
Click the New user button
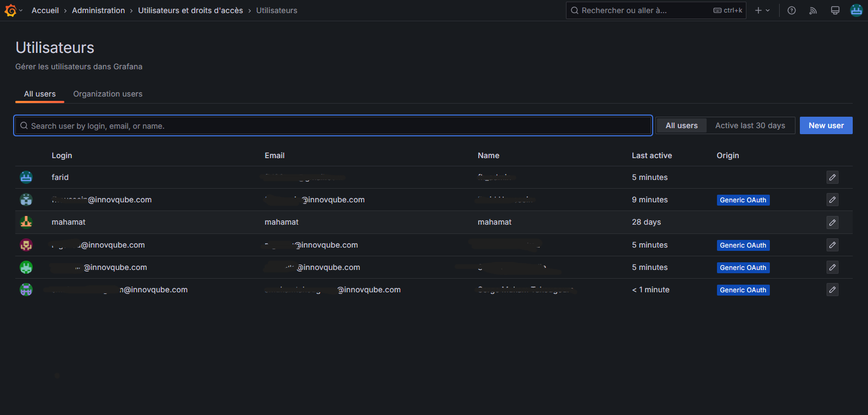coord(826,125)
